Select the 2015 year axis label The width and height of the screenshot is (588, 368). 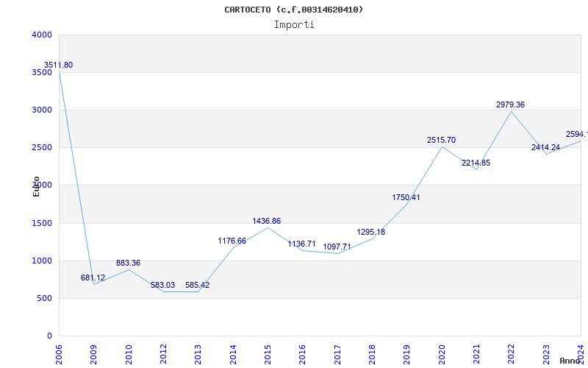click(268, 353)
